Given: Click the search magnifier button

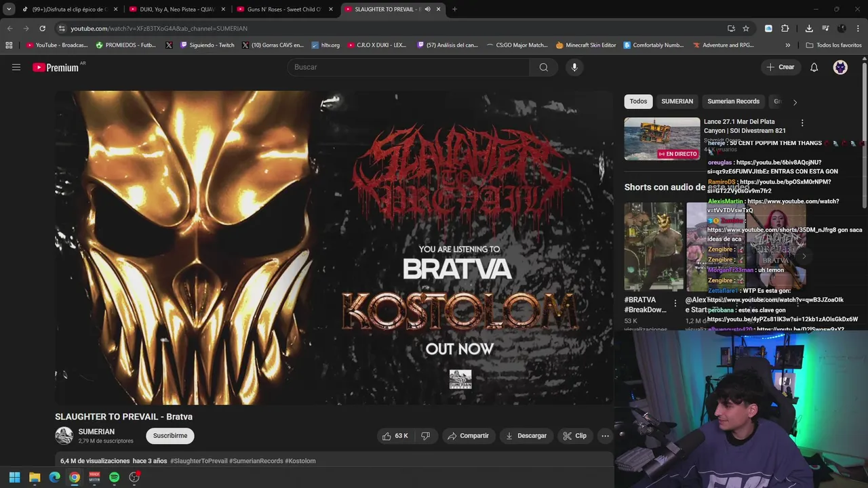Looking at the screenshot, I should point(544,67).
